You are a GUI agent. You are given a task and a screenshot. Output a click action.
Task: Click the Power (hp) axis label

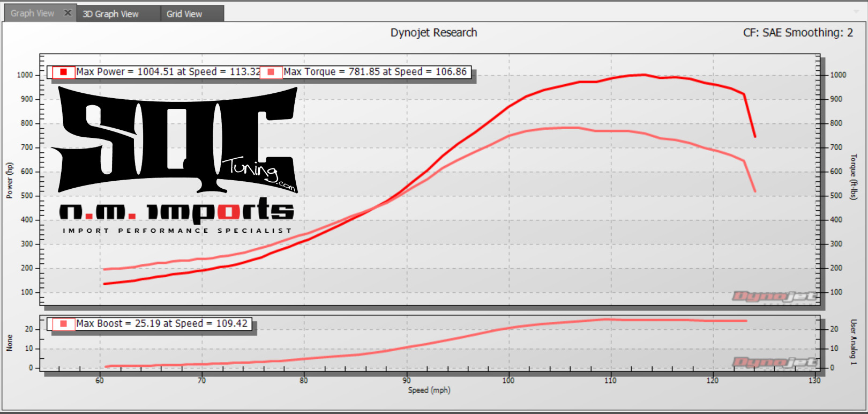(x=9, y=181)
